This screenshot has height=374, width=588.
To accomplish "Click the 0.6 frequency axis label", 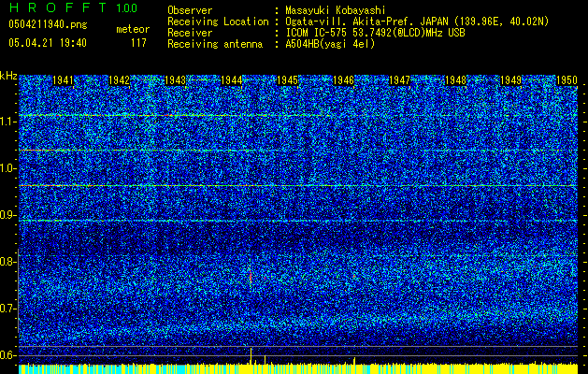I will (7, 355).
